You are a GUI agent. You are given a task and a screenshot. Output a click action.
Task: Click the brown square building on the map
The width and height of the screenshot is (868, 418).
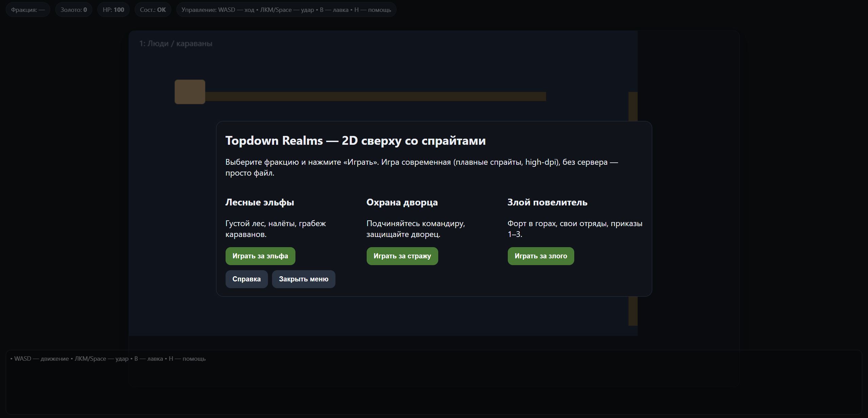190,92
